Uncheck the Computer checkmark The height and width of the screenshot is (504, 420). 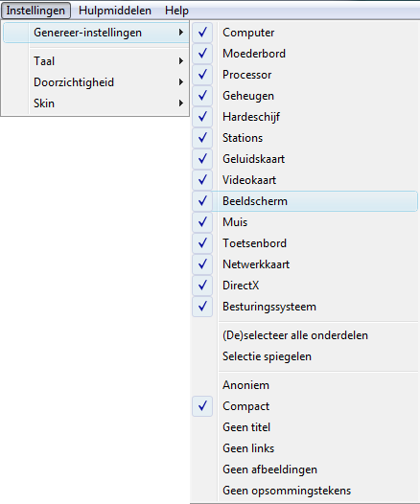point(202,33)
